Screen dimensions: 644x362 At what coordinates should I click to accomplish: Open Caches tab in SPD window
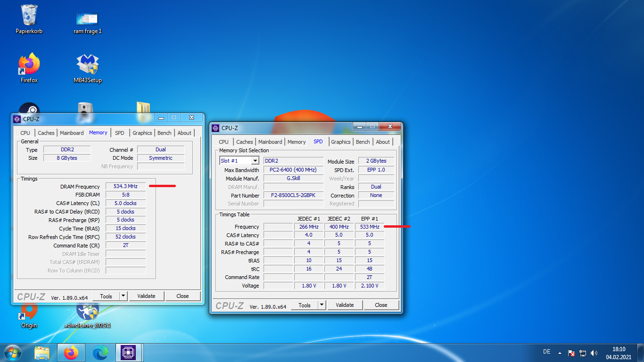[x=245, y=142]
